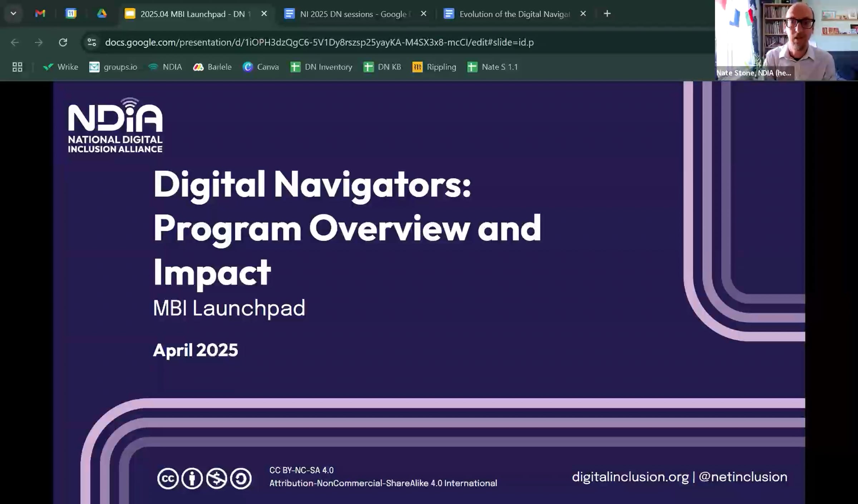
Task: Click the forward navigation arrow
Action: (39, 43)
